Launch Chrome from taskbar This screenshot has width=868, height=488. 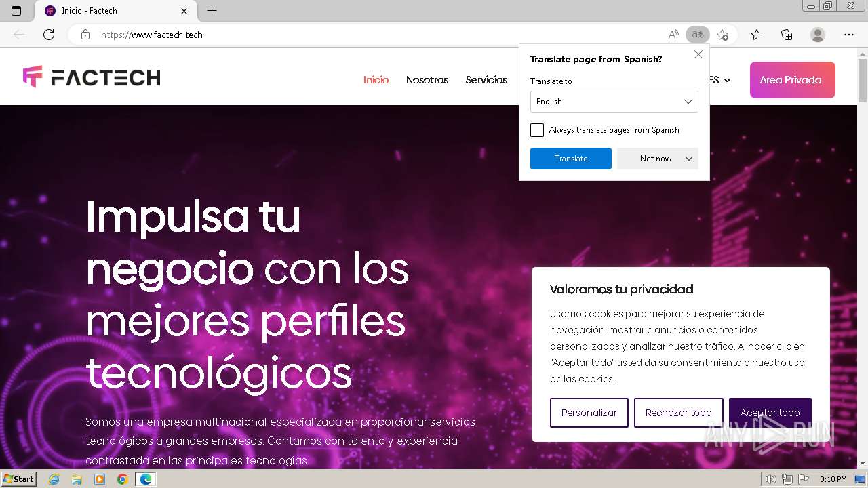pyautogui.click(x=123, y=479)
